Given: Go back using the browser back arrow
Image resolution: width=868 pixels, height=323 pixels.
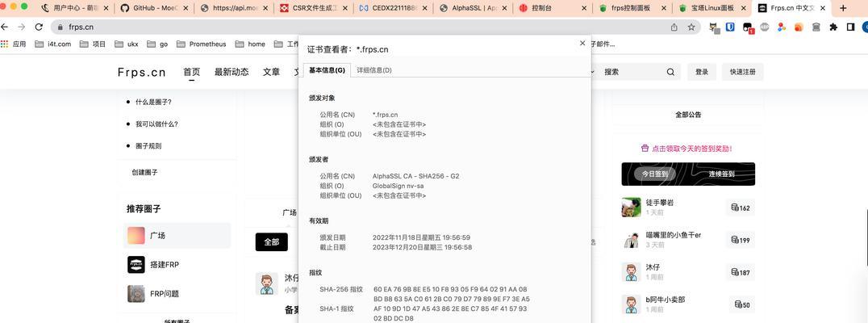Looking at the screenshot, I should pos(5,27).
